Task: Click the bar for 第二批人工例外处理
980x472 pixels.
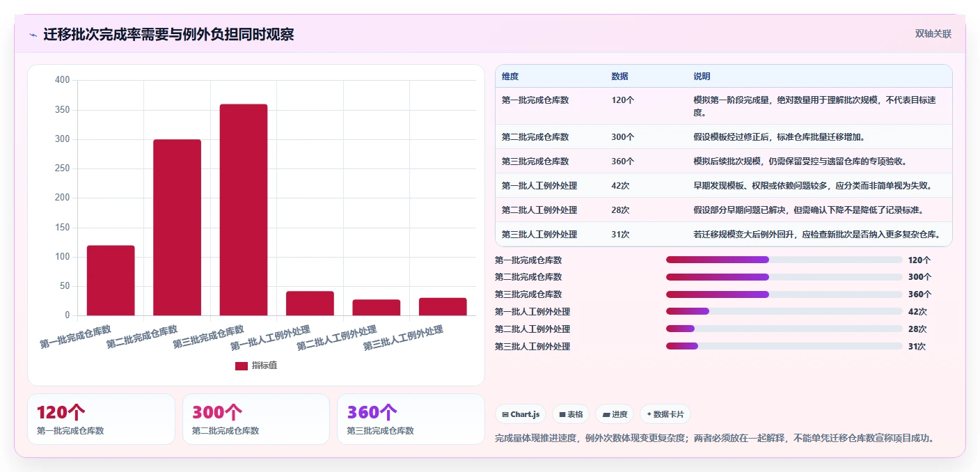Action: coord(377,308)
